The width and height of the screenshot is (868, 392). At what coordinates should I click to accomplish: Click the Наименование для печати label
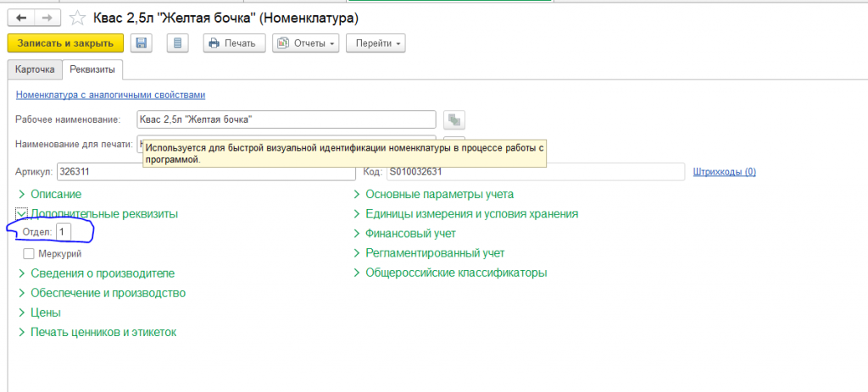click(74, 145)
